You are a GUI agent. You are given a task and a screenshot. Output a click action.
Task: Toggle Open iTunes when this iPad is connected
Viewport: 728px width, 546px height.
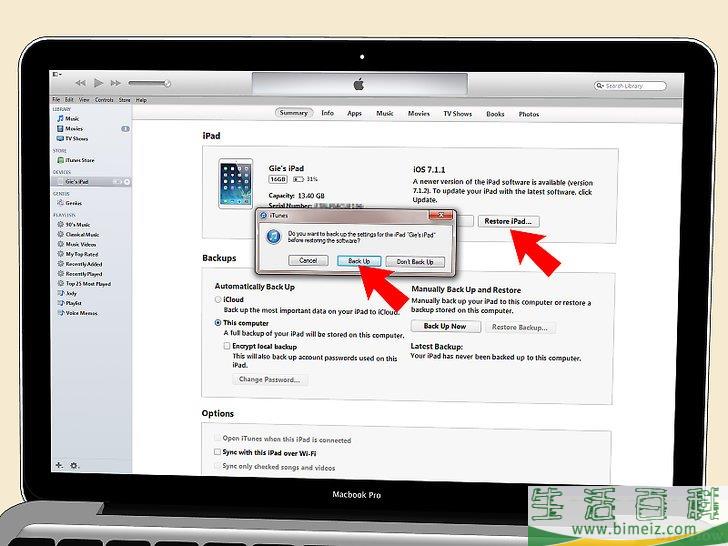(x=217, y=438)
